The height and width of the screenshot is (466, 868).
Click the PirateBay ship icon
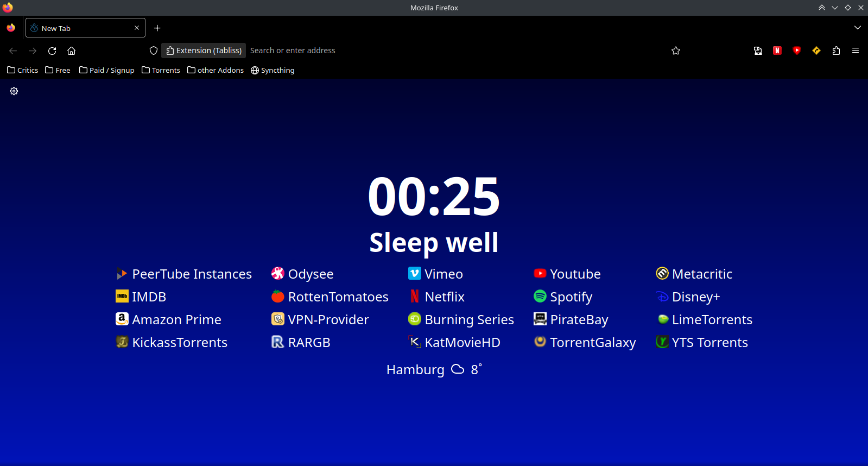tap(540, 319)
